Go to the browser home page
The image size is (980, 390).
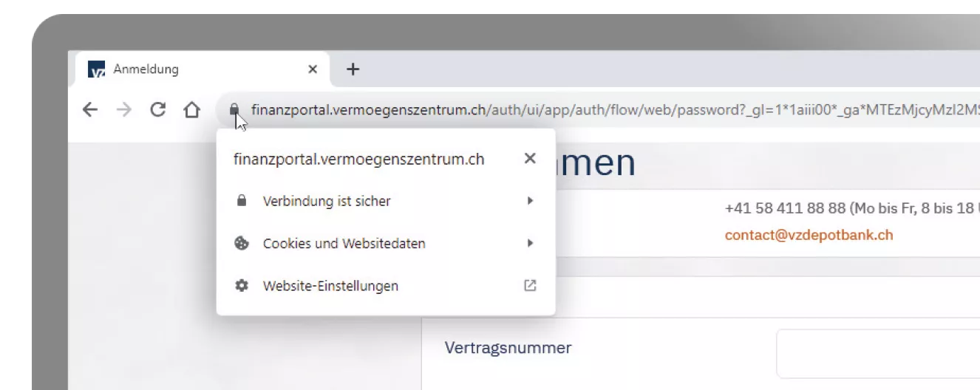(191, 110)
